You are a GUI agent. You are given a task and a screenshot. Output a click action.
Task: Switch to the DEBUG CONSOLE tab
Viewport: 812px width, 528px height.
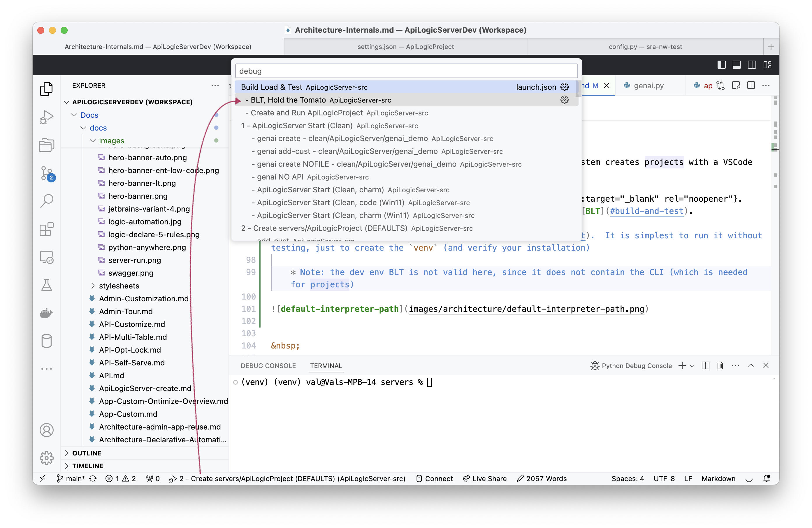tap(268, 366)
